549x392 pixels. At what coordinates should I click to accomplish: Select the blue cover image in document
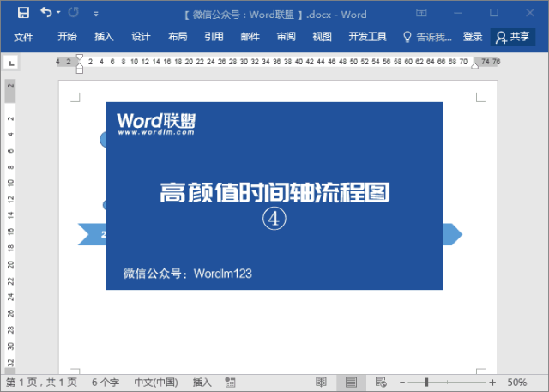click(274, 196)
